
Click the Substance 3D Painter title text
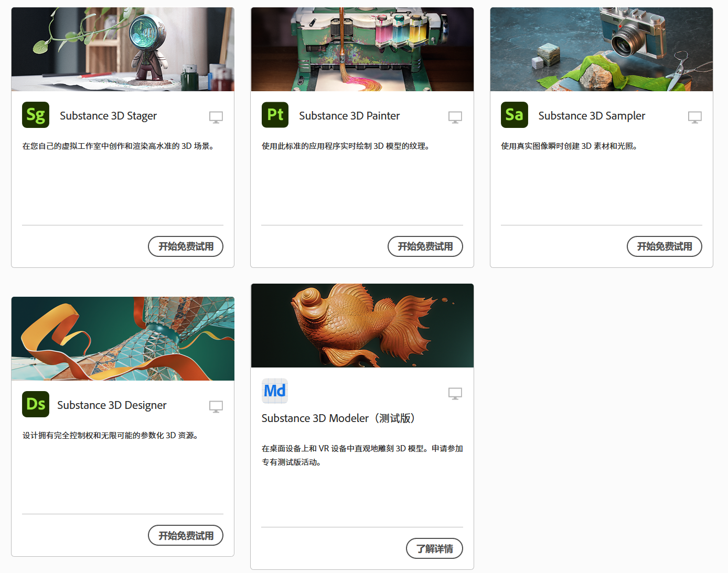coord(349,116)
